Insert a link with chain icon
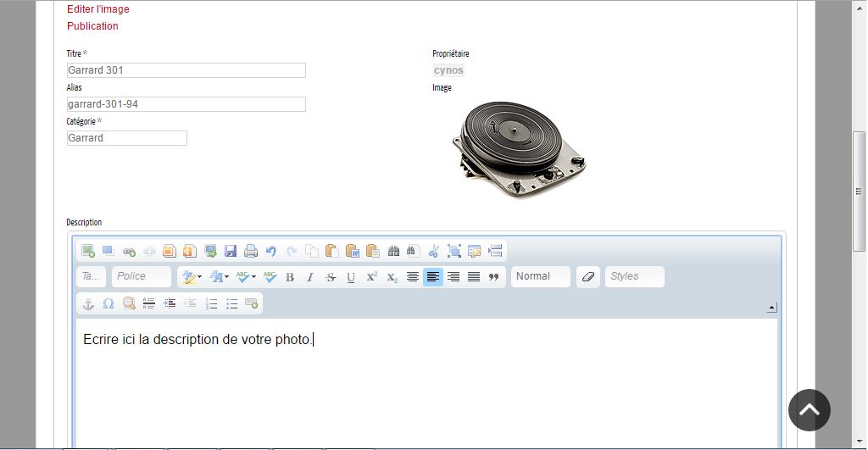868x450 pixels. [129, 251]
